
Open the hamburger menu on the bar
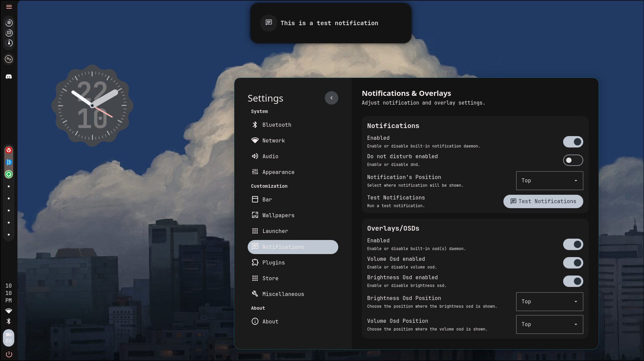(9, 7)
